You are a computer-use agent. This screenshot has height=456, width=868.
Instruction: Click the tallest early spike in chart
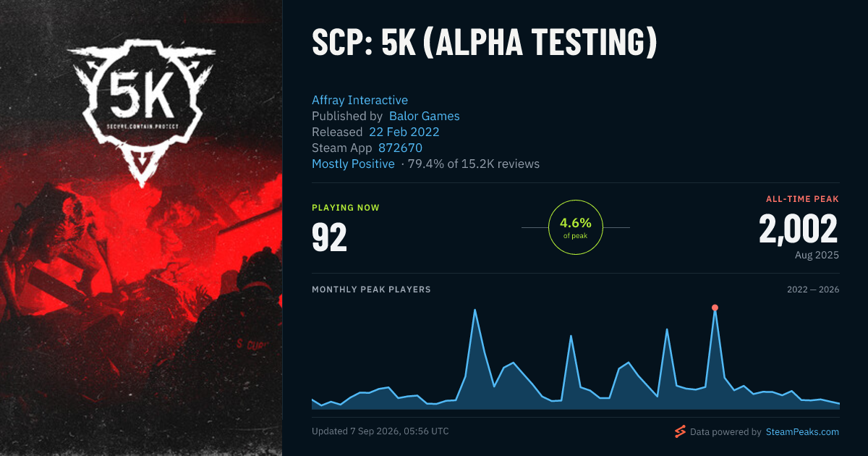(475, 310)
